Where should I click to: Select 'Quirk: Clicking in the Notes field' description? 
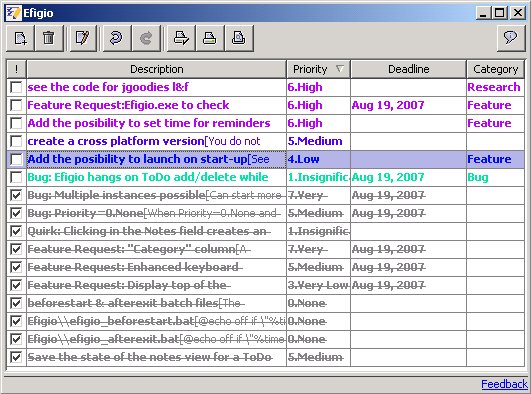pyautogui.click(x=156, y=231)
